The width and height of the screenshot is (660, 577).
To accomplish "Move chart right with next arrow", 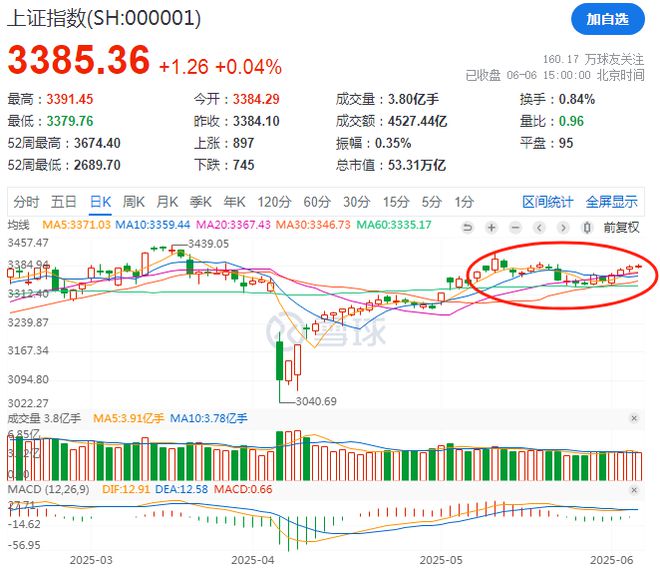I will 563,228.
